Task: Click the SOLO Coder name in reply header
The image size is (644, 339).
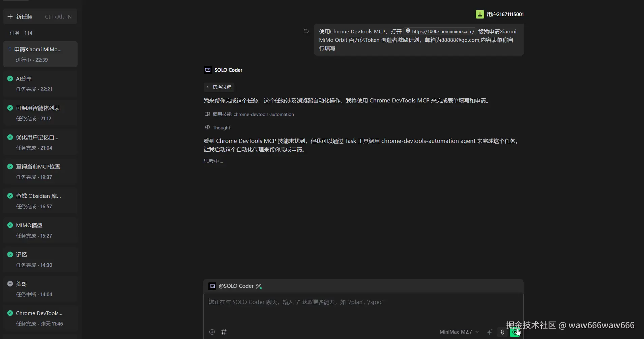Action: click(228, 70)
